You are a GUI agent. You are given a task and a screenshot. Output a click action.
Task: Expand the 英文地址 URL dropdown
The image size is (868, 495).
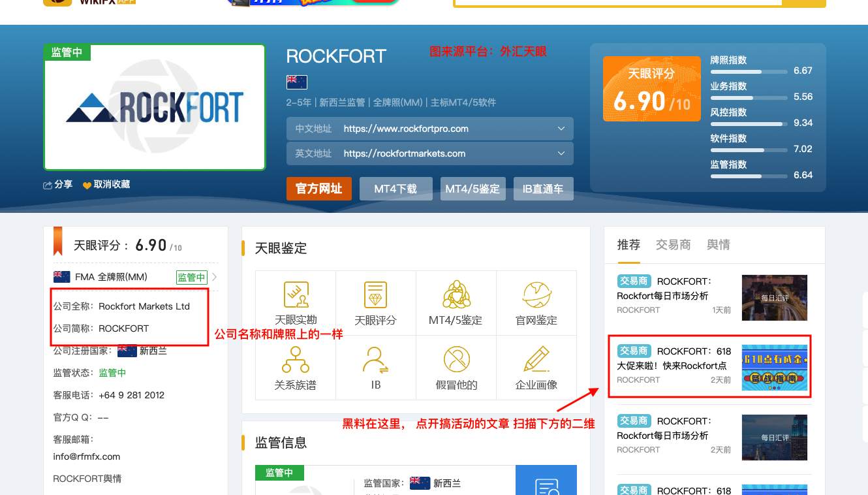[561, 153]
